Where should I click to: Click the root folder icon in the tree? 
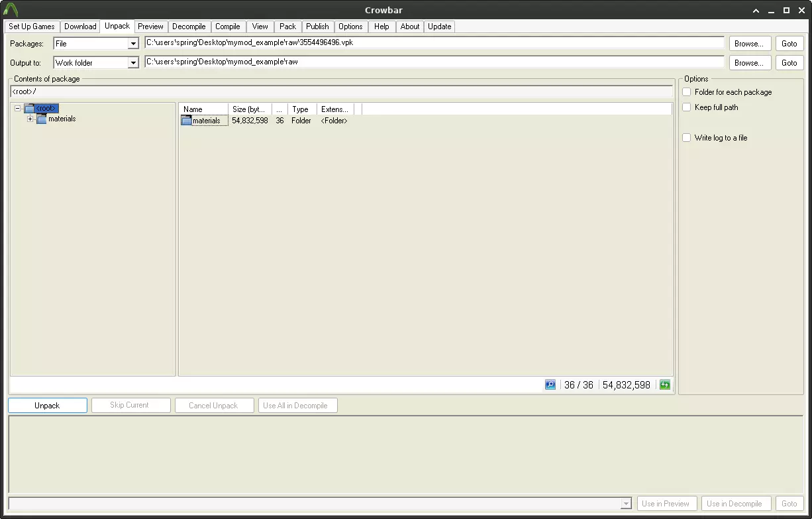[28, 108]
